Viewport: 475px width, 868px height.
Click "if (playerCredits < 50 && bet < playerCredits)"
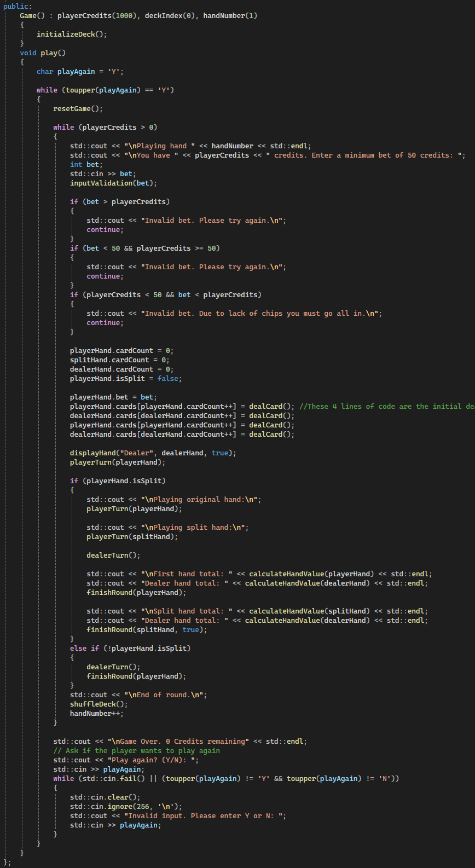[166, 294]
